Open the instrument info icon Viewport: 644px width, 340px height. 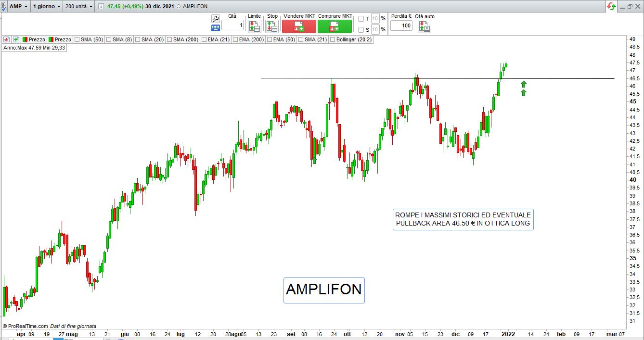[x=101, y=7]
